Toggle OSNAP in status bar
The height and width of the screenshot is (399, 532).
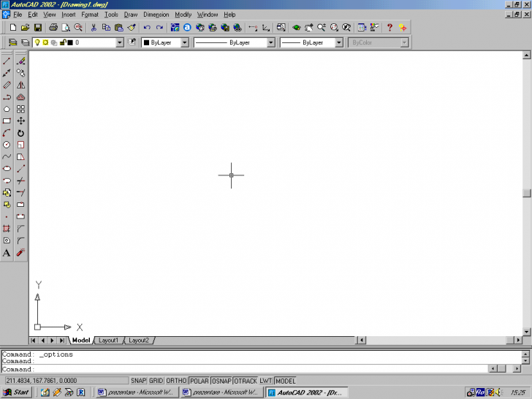[221, 381]
